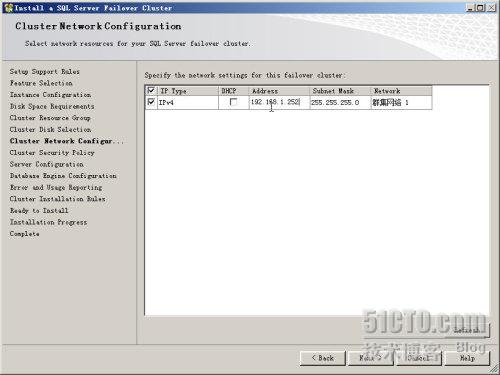Click the IP Type column header
Viewport: 500px width, 375px height.
(x=187, y=91)
